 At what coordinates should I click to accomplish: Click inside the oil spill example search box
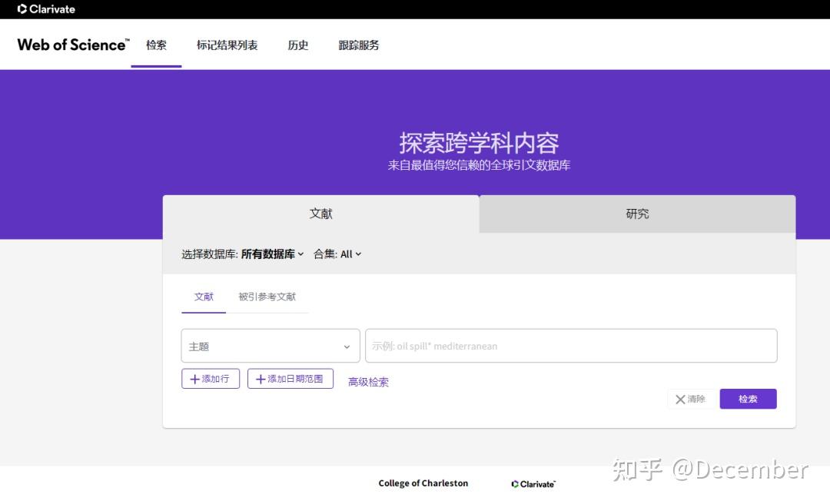click(x=571, y=346)
